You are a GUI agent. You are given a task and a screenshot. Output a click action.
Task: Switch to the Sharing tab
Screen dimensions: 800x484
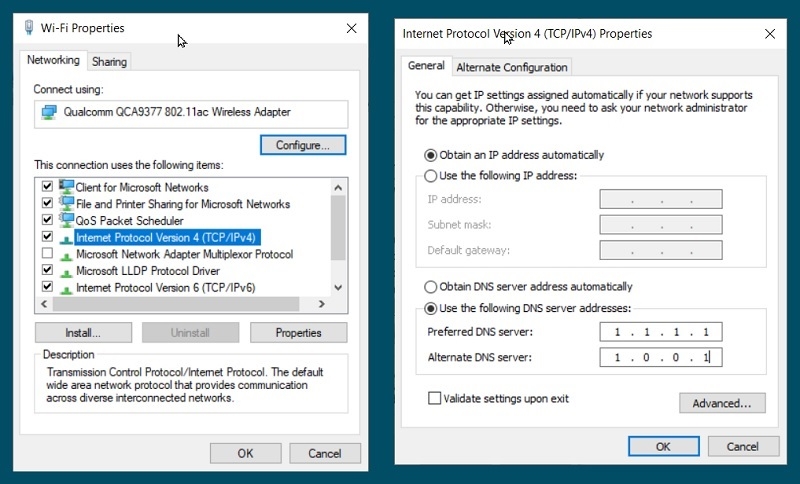(109, 62)
